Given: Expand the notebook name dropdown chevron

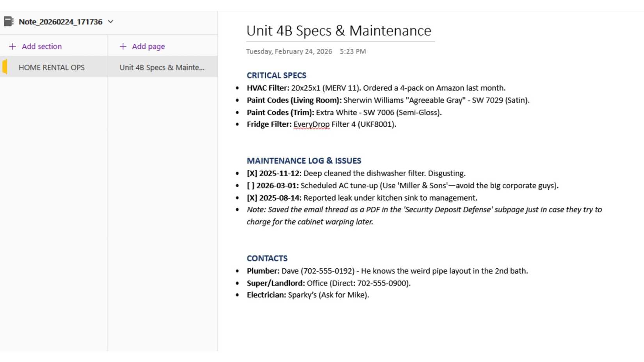Looking at the screenshot, I should tap(110, 21).
